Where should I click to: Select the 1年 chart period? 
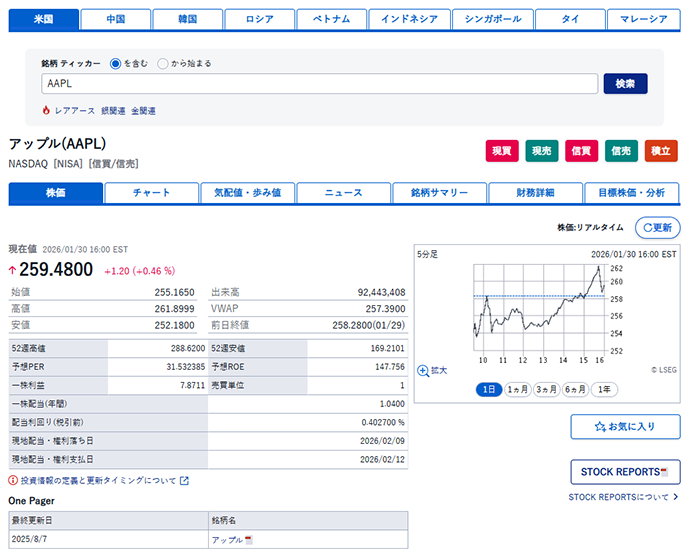pyautogui.click(x=604, y=390)
